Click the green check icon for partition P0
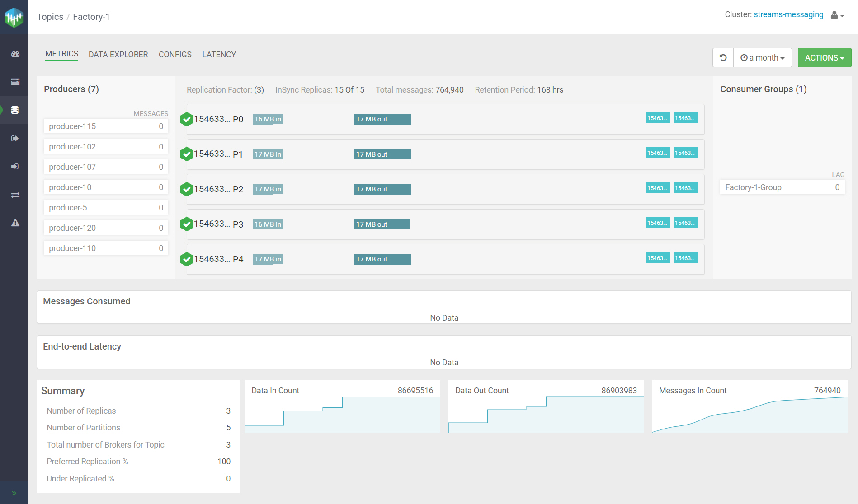 point(187,119)
